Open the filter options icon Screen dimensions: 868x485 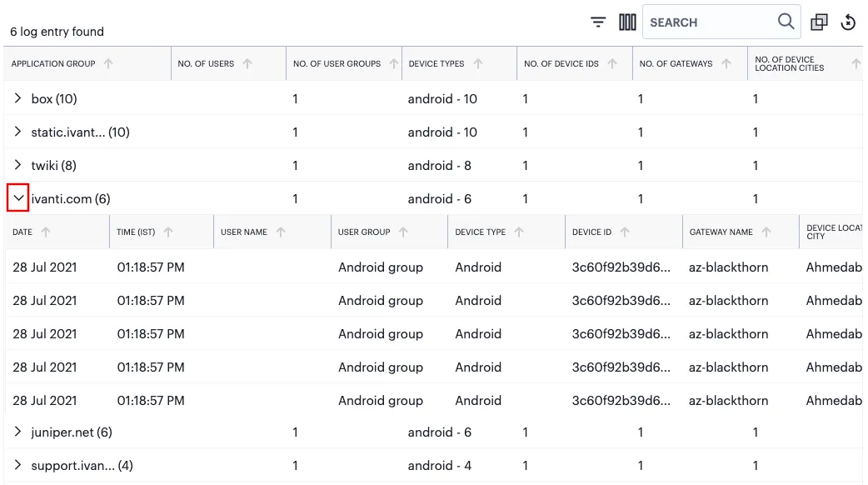[598, 22]
